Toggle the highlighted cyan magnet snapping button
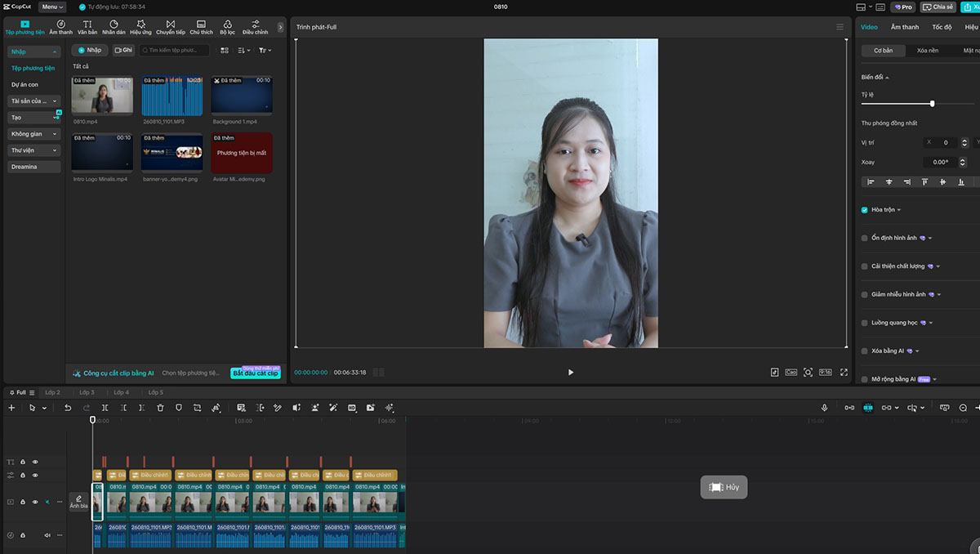This screenshot has height=554, width=980. point(867,407)
